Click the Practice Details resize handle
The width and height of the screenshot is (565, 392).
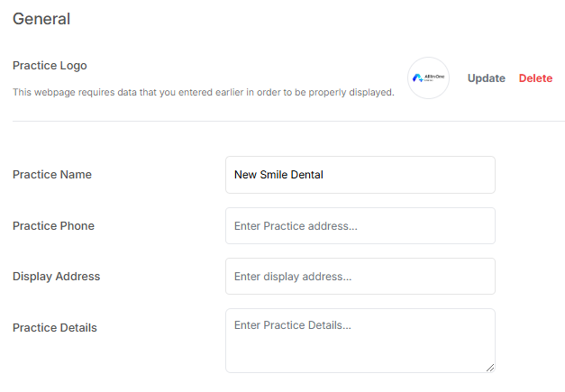490,367
